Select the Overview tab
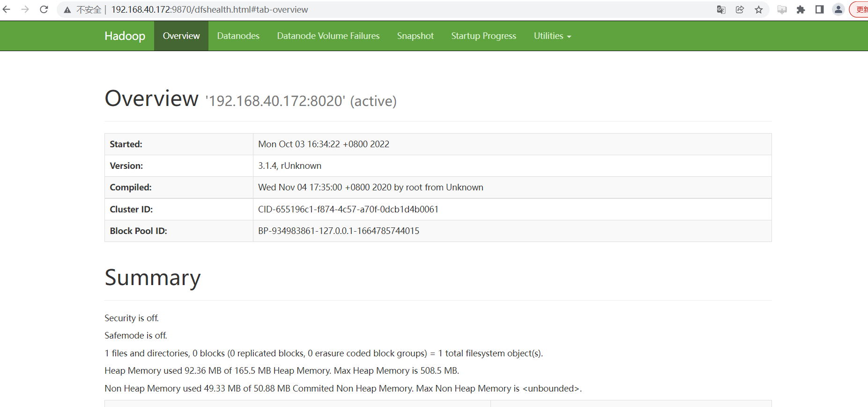Image resolution: width=868 pixels, height=407 pixels. 181,36
